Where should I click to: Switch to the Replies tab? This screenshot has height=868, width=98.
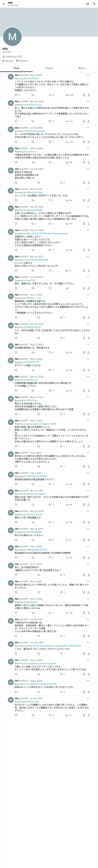(x=49, y=68)
